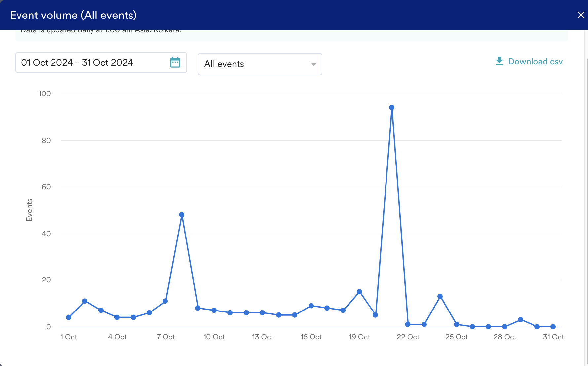
Task: Click the data point above 16 Oct
Action: [x=311, y=306]
